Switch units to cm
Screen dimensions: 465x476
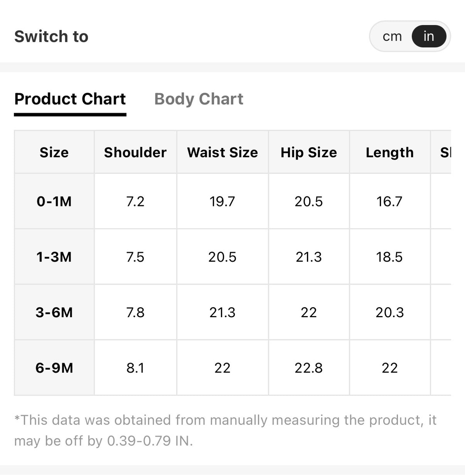[x=392, y=36]
